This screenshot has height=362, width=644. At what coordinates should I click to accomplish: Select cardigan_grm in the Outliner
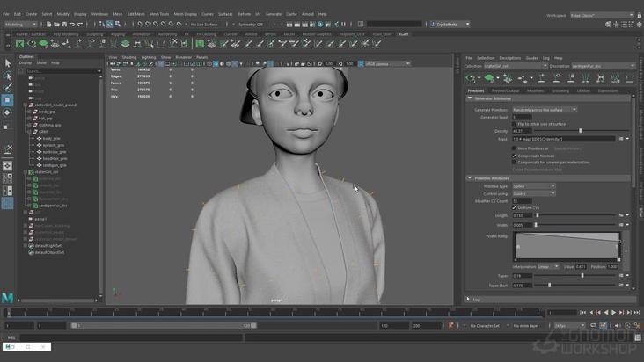tap(55, 164)
